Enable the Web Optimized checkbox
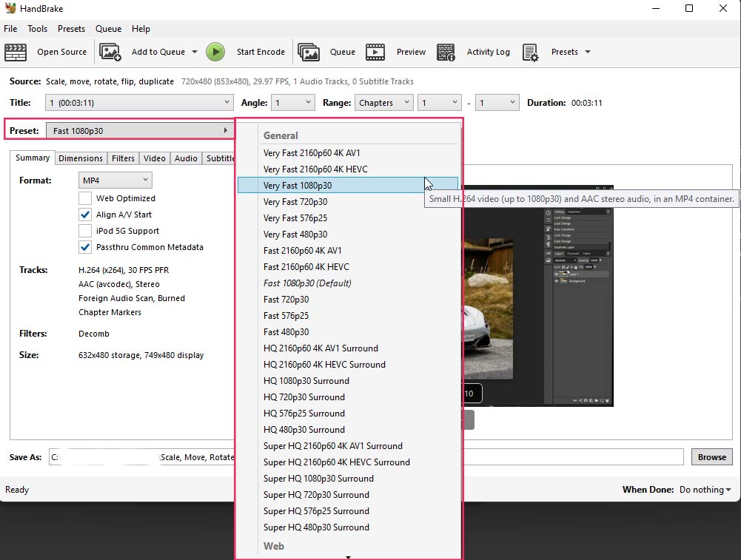This screenshot has width=741, height=560. pos(85,198)
